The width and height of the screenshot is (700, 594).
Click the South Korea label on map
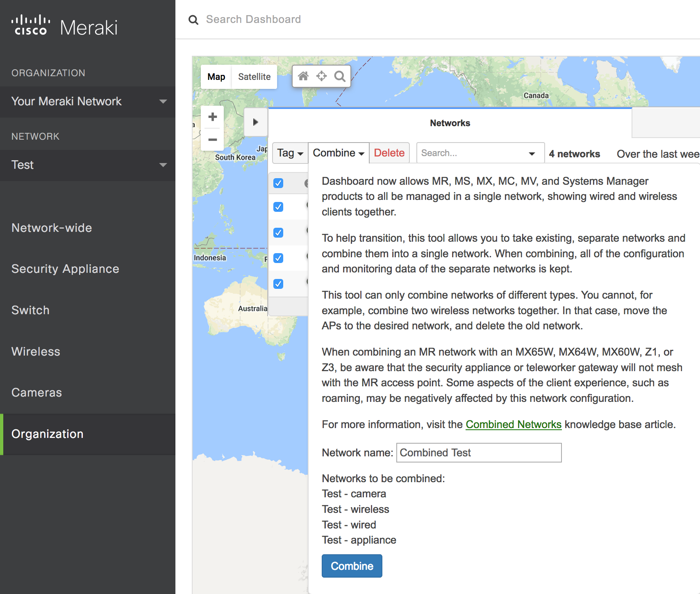(235, 157)
